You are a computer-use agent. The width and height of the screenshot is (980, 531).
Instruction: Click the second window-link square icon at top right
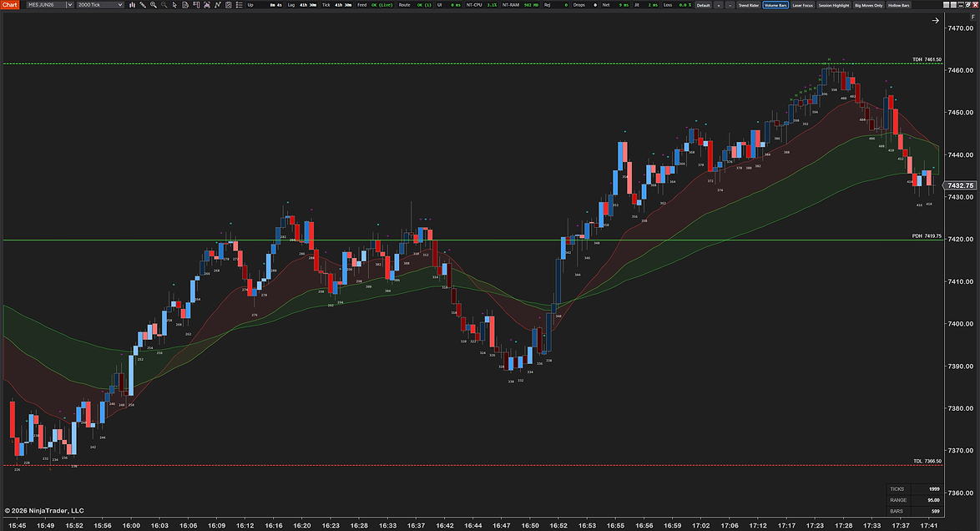tap(953, 5)
